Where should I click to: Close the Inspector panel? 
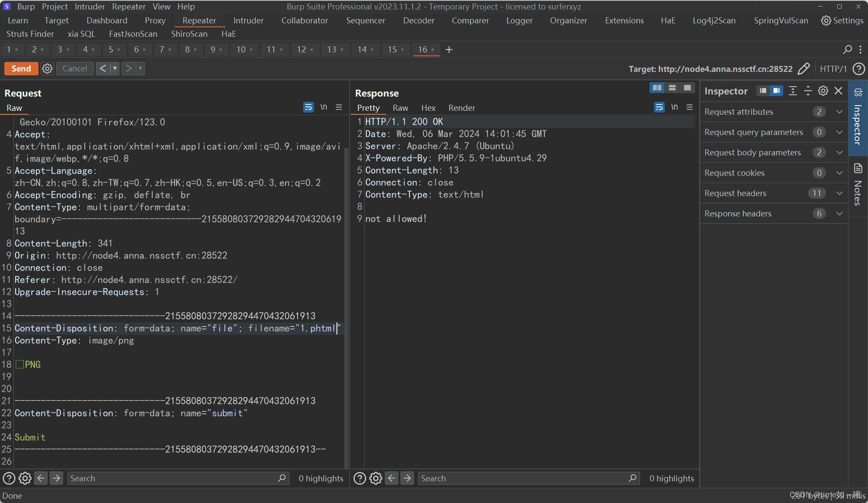click(x=839, y=90)
